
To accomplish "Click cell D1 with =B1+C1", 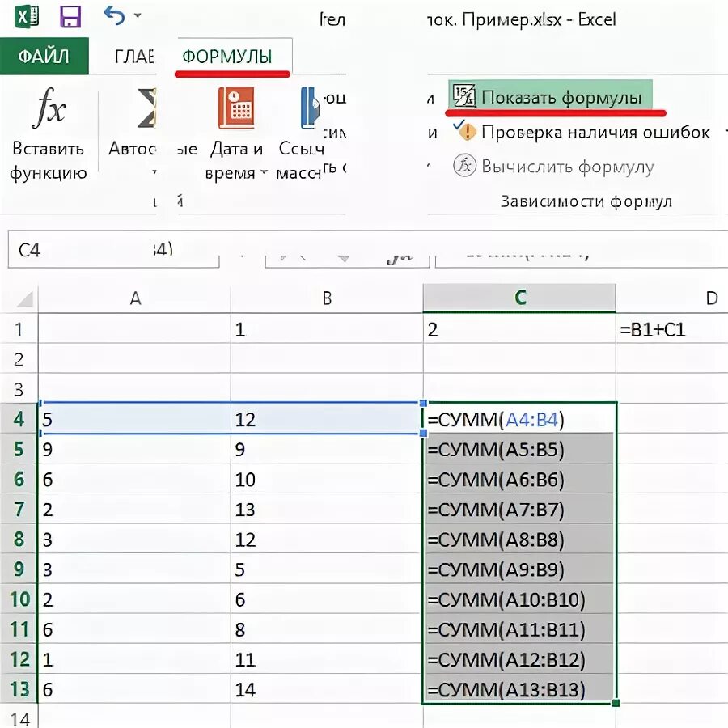I will click(x=672, y=329).
